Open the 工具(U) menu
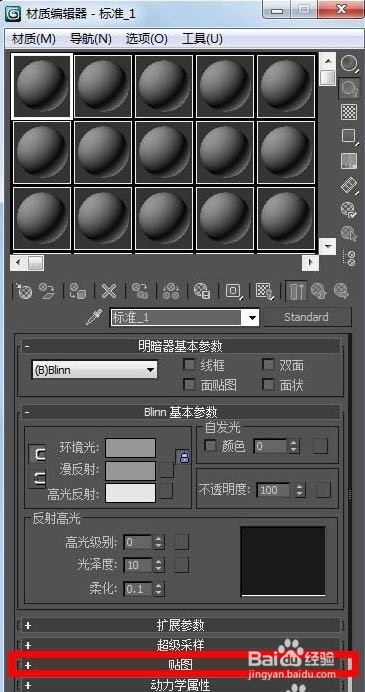This screenshot has width=365, height=692. point(202,39)
